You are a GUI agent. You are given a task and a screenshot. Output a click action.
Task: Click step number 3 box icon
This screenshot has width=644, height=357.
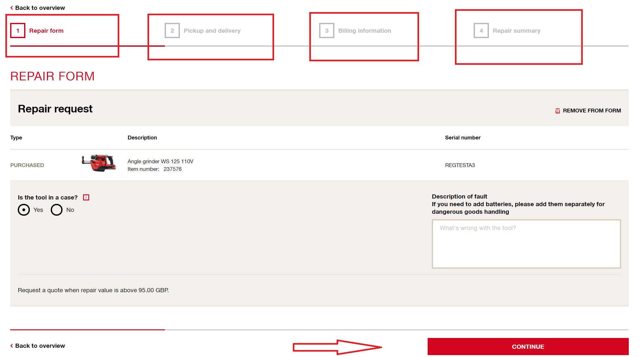327,31
